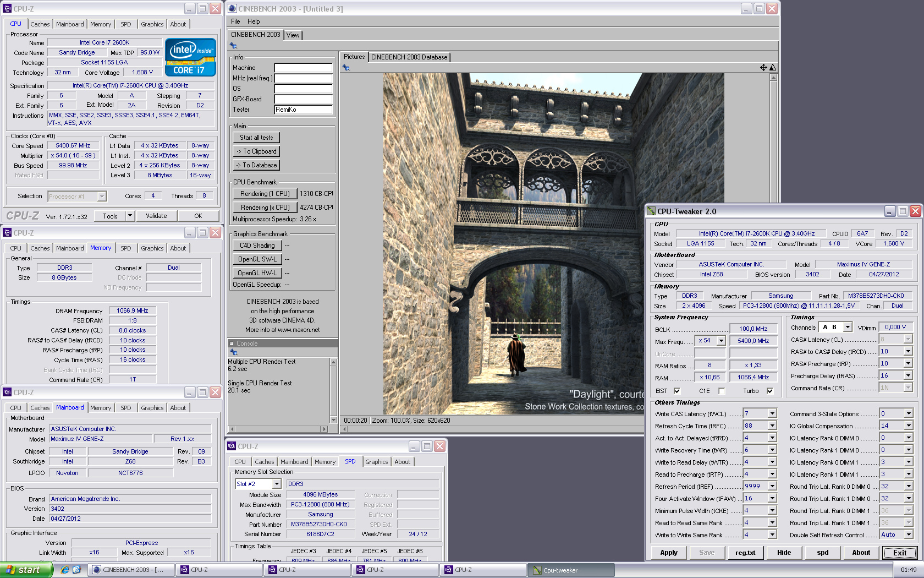Click the Intel Core i7 logo
Image resolution: width=924 pixels, height=578 pixels.
point(191,57)
